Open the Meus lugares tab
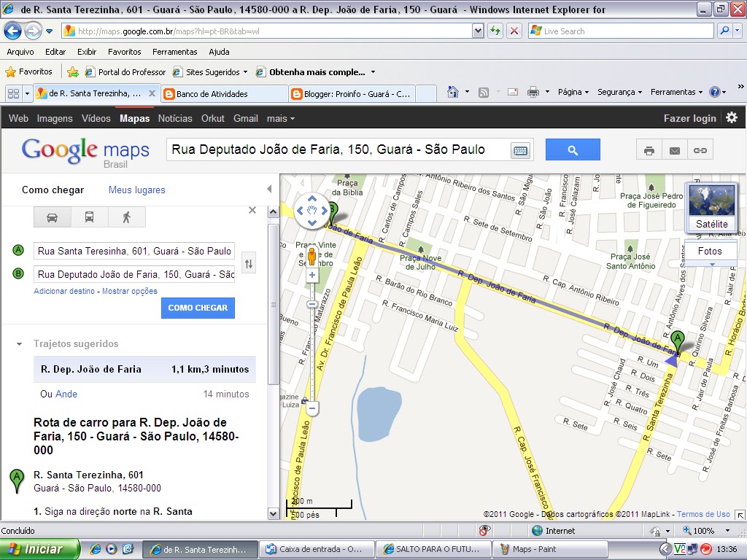This screenshot has width=747, height=560. tap(136, 190)
